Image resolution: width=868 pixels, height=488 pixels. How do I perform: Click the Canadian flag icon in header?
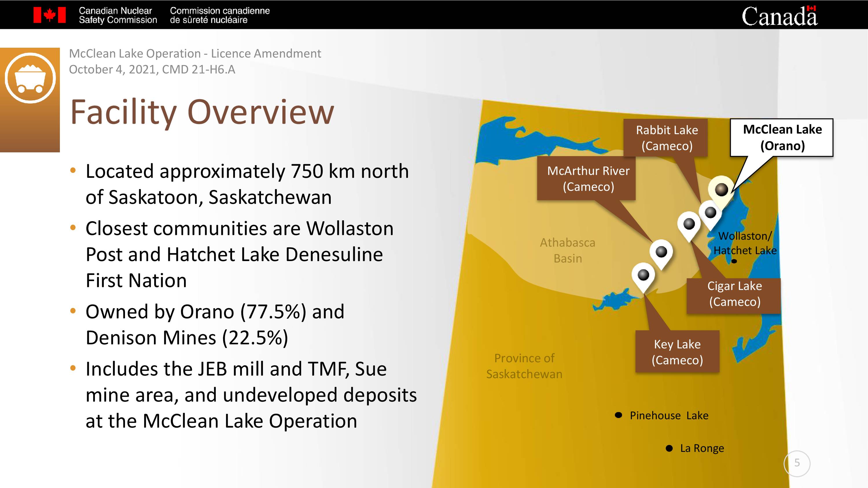point(49,15)
